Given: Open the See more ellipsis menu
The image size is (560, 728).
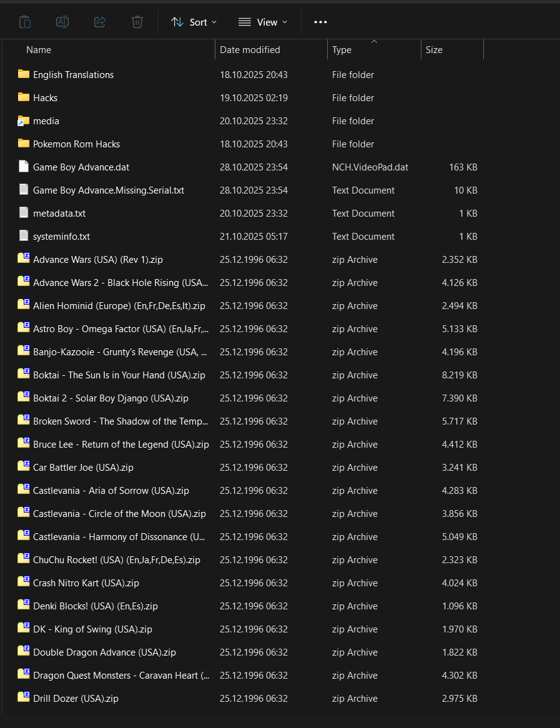Looking at the screenshot, I should click(320, 22).
